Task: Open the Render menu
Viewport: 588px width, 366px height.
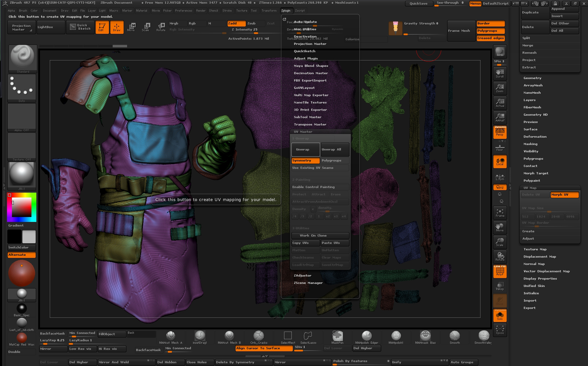Action: 201,11
